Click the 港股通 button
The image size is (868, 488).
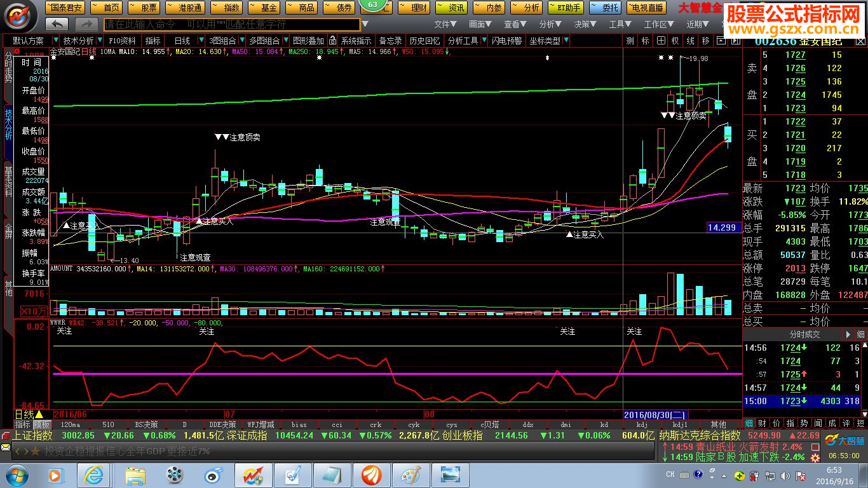(186, 8)
